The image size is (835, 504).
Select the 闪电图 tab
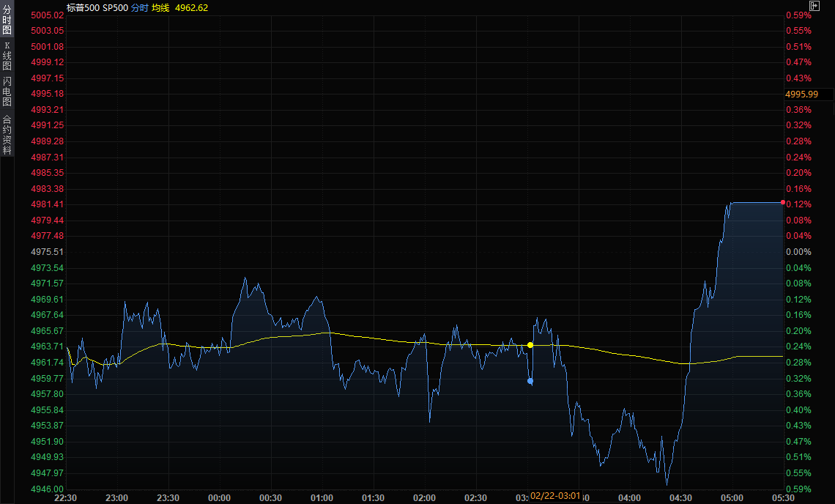pyautogui.click(x=7, y=92)
